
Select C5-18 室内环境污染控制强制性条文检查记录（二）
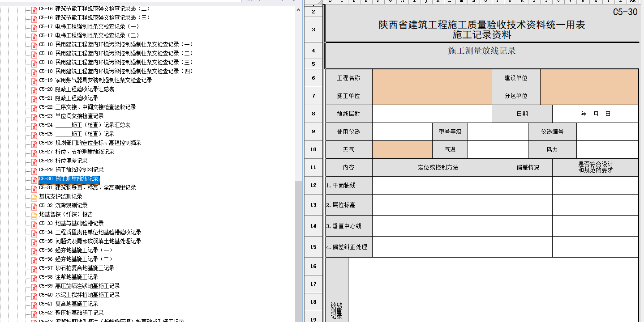(x=116, y=53)
